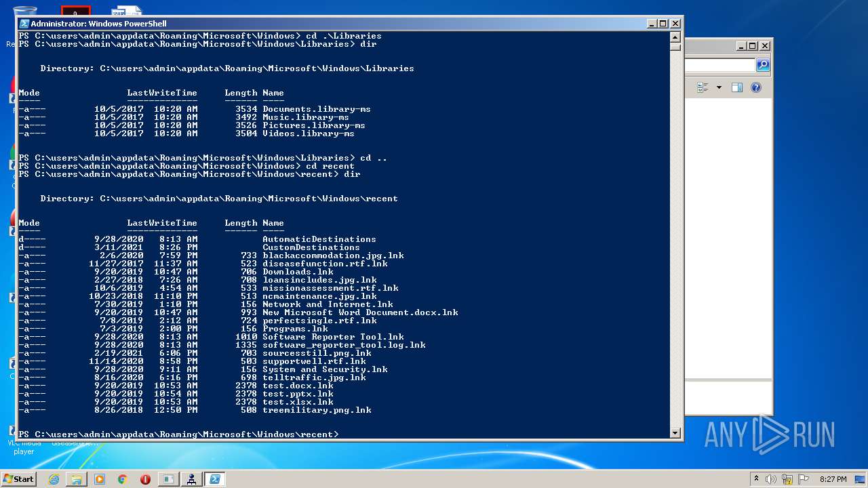
Task: Click the PowerShell scrollbar up arrow
Action: click(675, 36)
